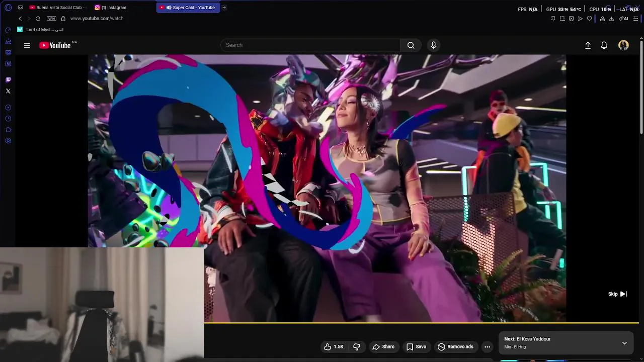
Task: Click the 'Next: El Kess Yaddour' title text
Action: [527, 339]
